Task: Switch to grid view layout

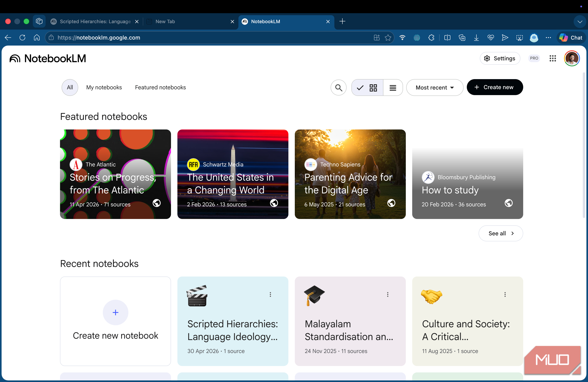Action: (367, 88)
